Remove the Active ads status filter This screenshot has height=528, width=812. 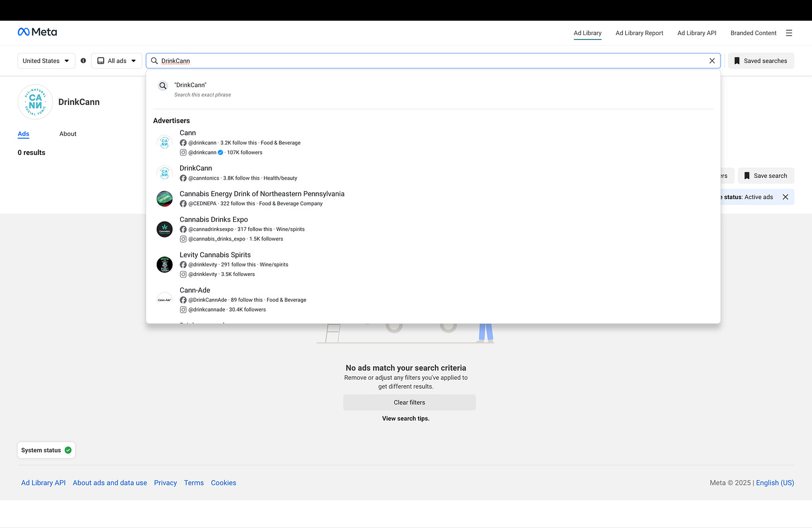click(x=785, y=197)
